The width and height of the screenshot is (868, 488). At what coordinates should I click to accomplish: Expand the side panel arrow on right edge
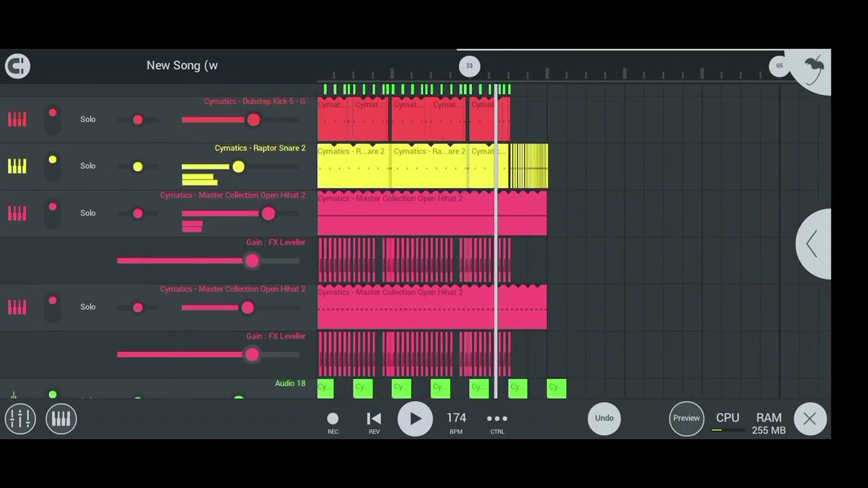813,244
